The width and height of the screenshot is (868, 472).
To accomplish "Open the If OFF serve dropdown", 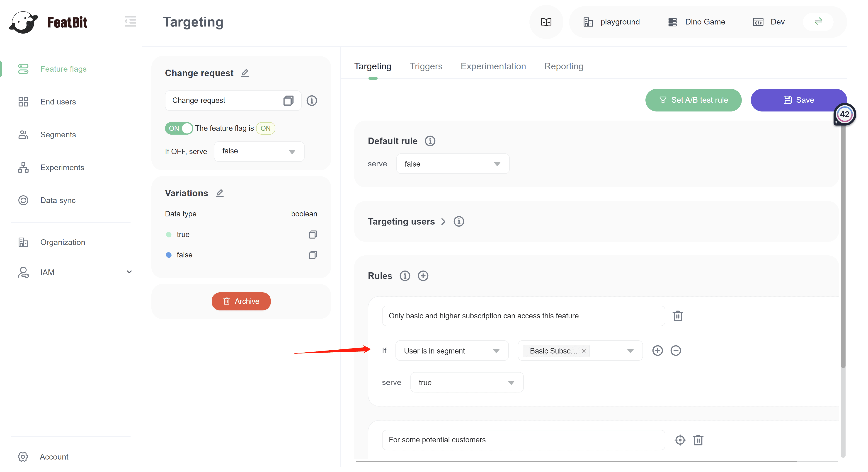I will coord(259,152).
